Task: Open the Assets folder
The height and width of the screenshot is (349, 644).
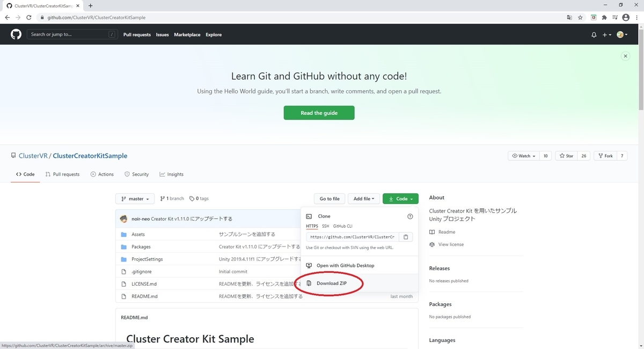Action: [138, 235]
